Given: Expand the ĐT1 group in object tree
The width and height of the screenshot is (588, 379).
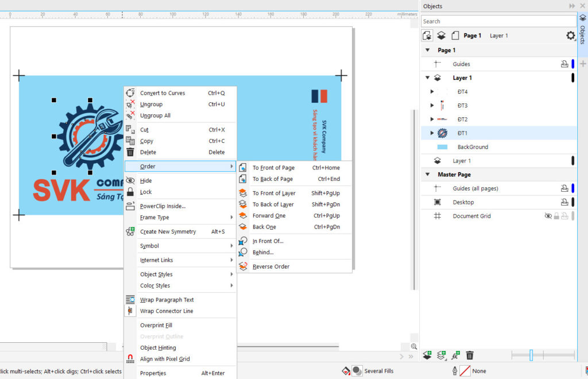Looking at the screenshot, I should coord(432,133).
